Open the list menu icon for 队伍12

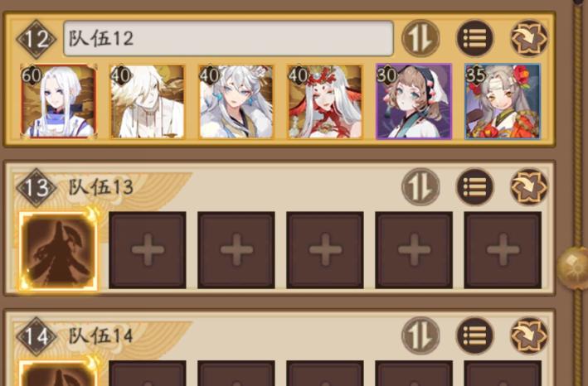tap(474, 38)
